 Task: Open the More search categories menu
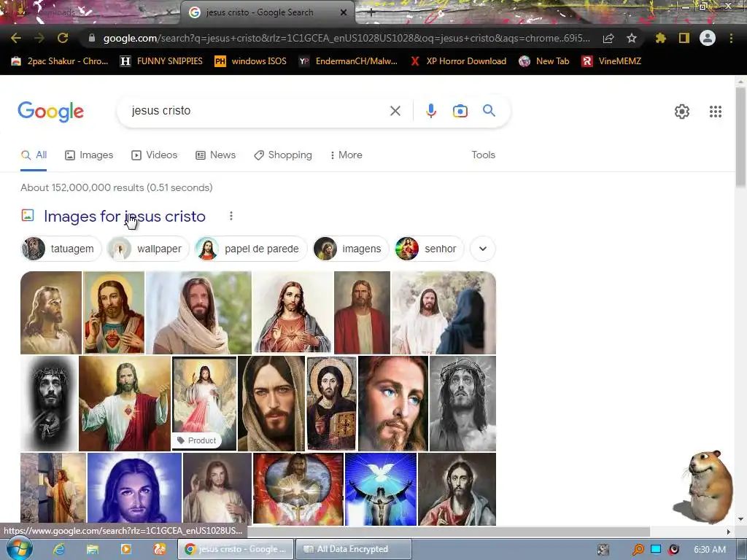(347, 155)
